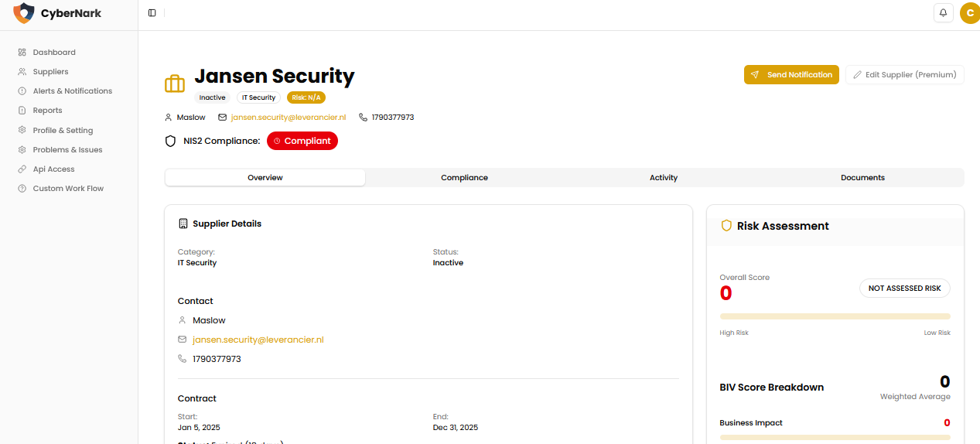
Task: Click the shield icon beside NIS2 Compliance
Action: (171, 142)
